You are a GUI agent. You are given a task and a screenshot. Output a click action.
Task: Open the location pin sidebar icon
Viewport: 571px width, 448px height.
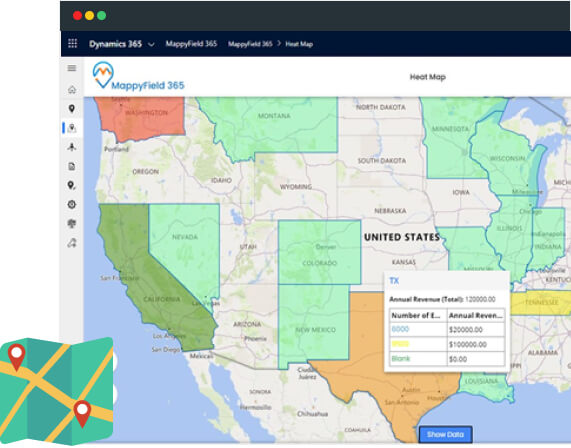[72, 109]
